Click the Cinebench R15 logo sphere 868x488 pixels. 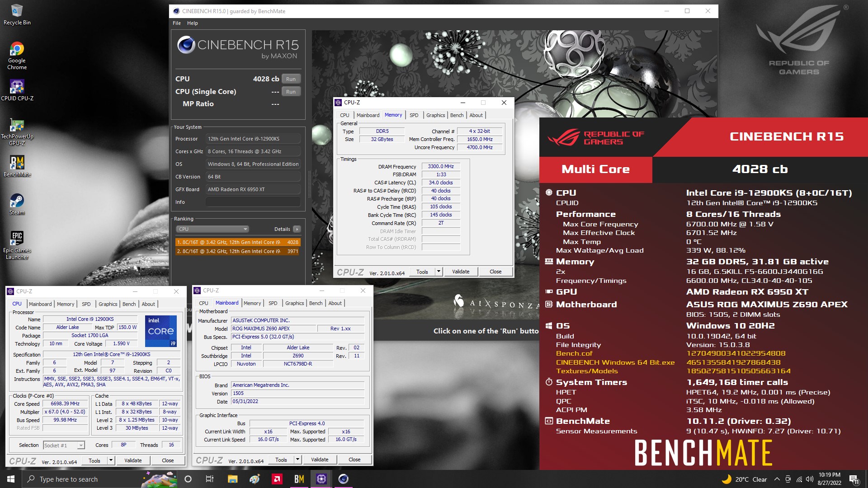click(186, 45)
